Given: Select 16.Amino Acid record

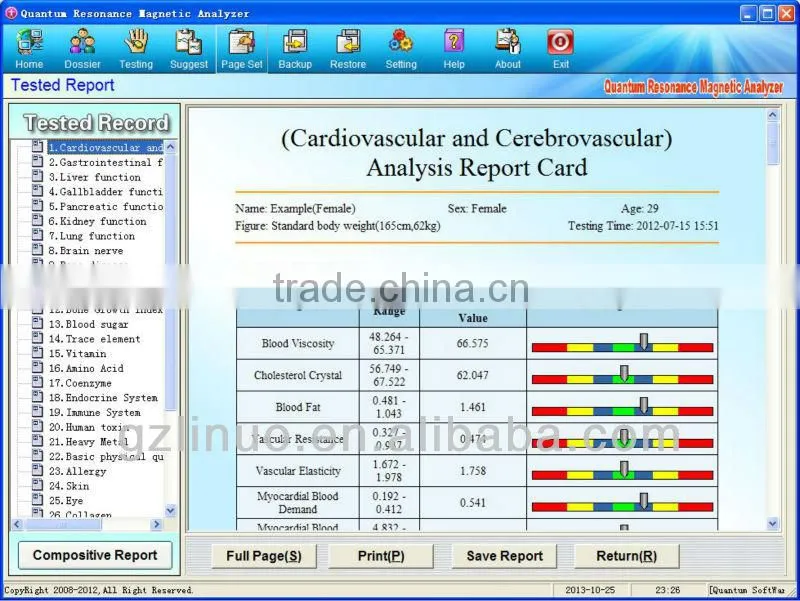Looking at the screenshot, I should click(x=86, y=368).
